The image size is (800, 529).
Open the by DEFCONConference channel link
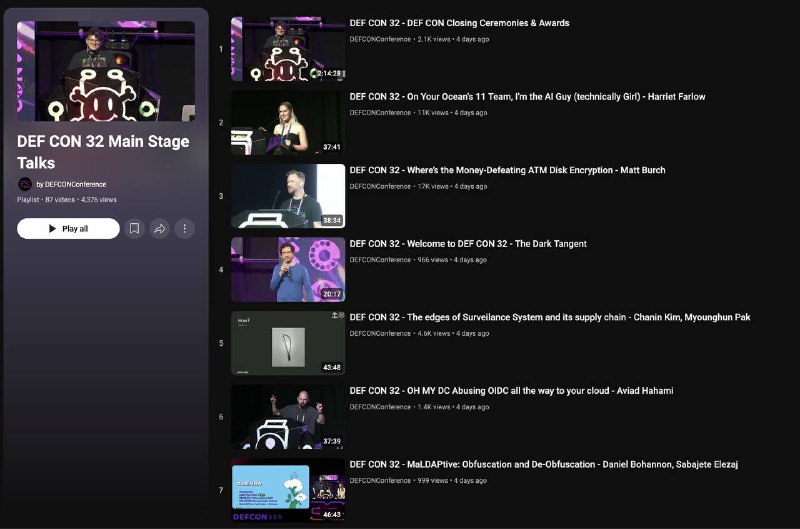71,184
